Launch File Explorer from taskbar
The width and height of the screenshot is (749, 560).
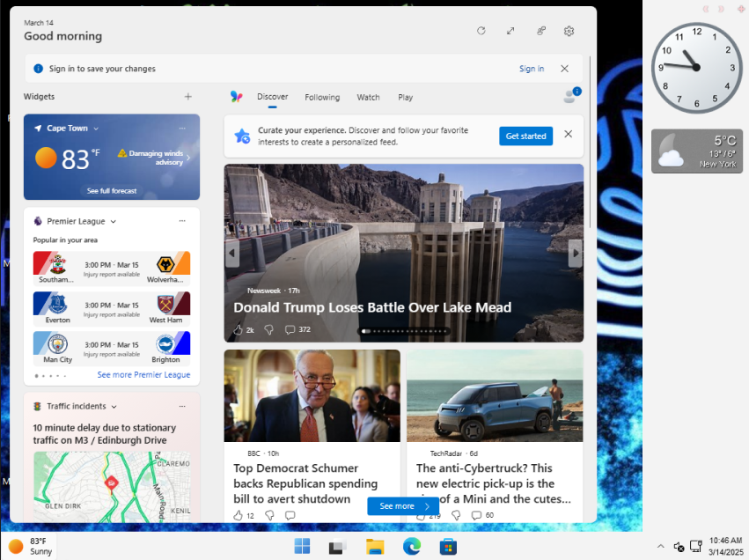375,546
